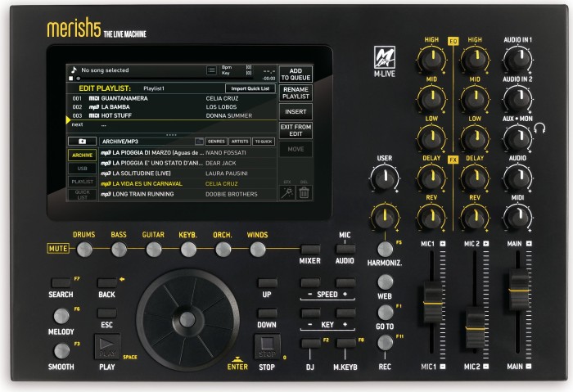
Task: Tap the yellow FX badge between the knob columns
Action: 453,160
